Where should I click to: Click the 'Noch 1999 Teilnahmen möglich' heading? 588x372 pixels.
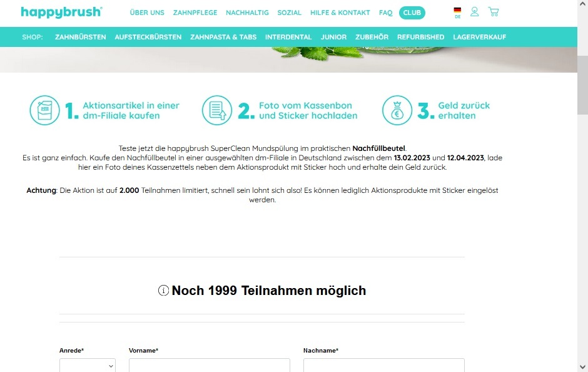coord(269,290)
